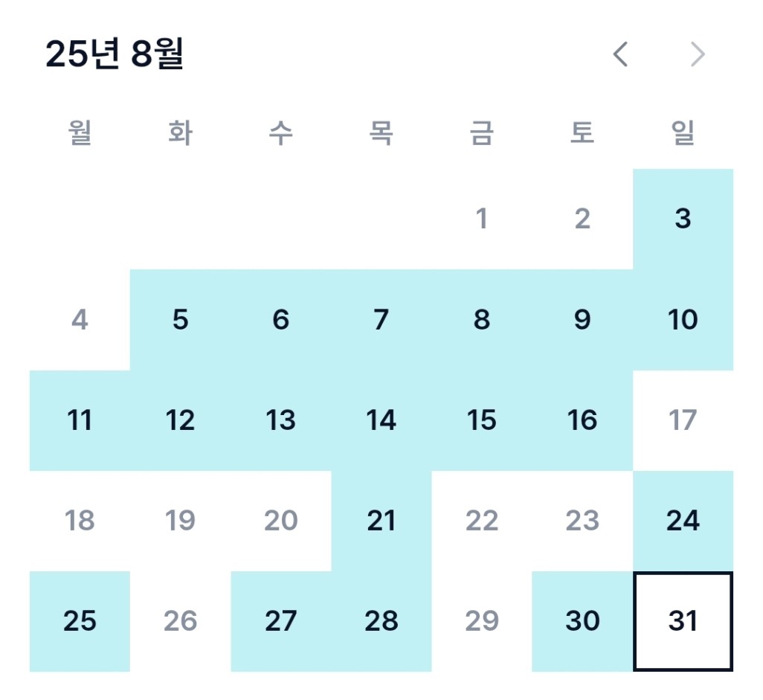Choose the unhighlighted date 17
This screenshot has width=763, height=700.
[x=683, y=420]
